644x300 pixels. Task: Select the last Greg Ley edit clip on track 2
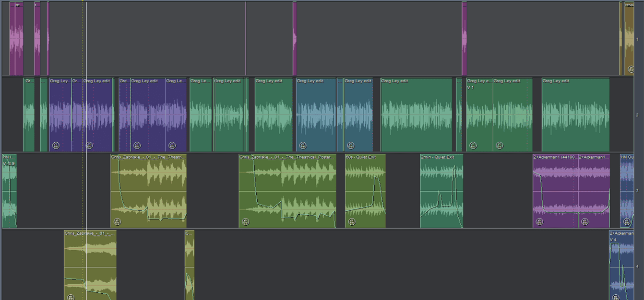click(x=575, y=115)
